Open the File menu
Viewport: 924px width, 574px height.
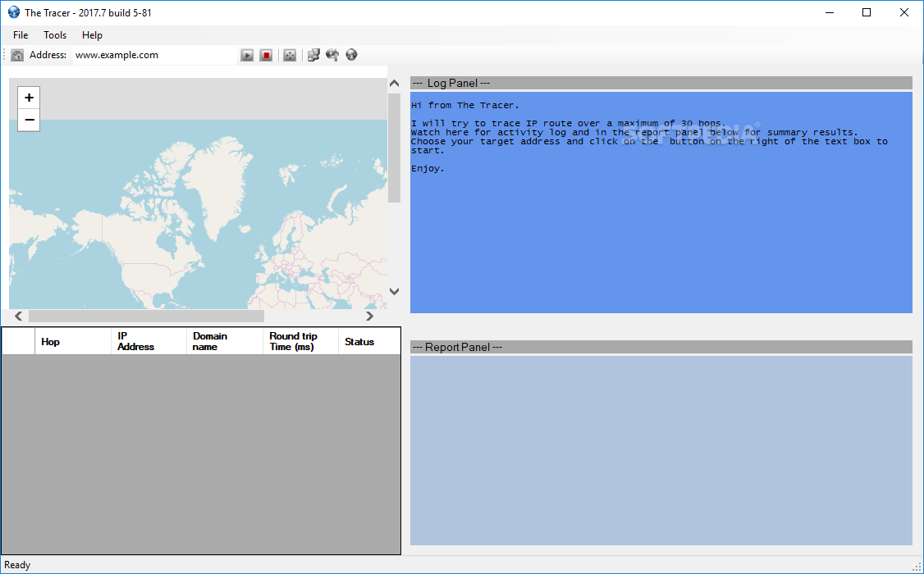click(x=21, y=35)
